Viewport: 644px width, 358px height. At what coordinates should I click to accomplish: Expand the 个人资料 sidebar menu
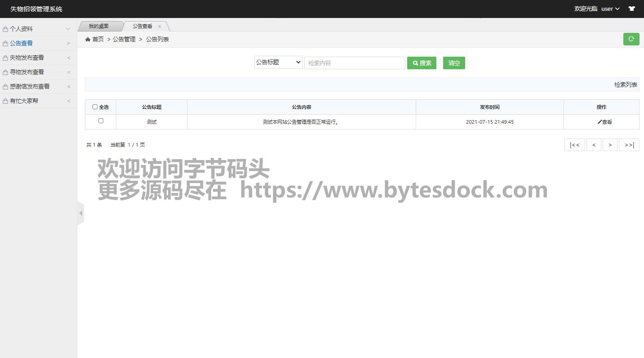(38, 29)
